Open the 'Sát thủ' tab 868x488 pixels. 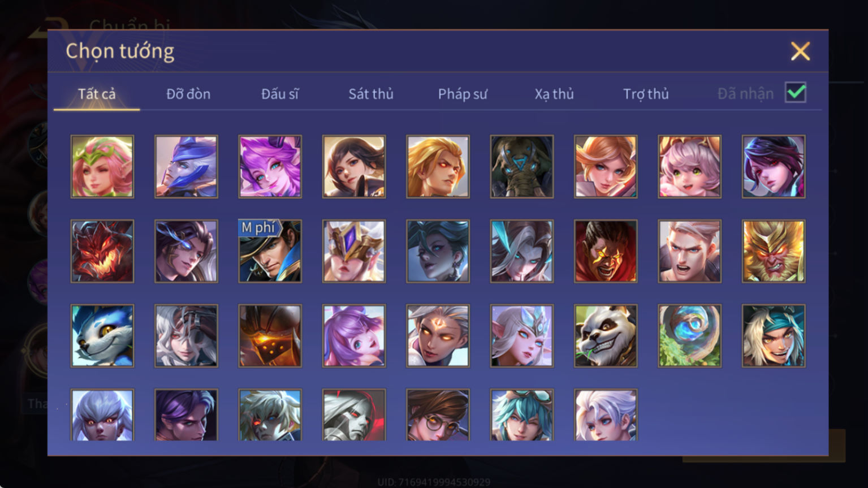tap(371, 94)
